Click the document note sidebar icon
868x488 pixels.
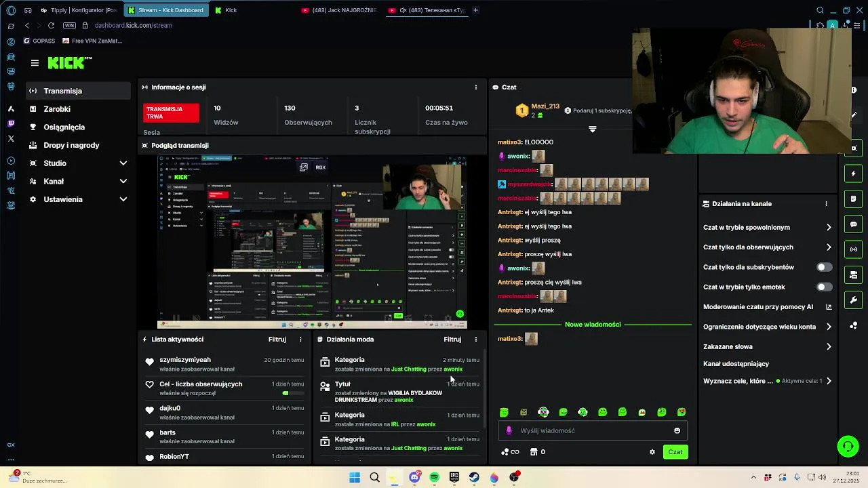854,199
